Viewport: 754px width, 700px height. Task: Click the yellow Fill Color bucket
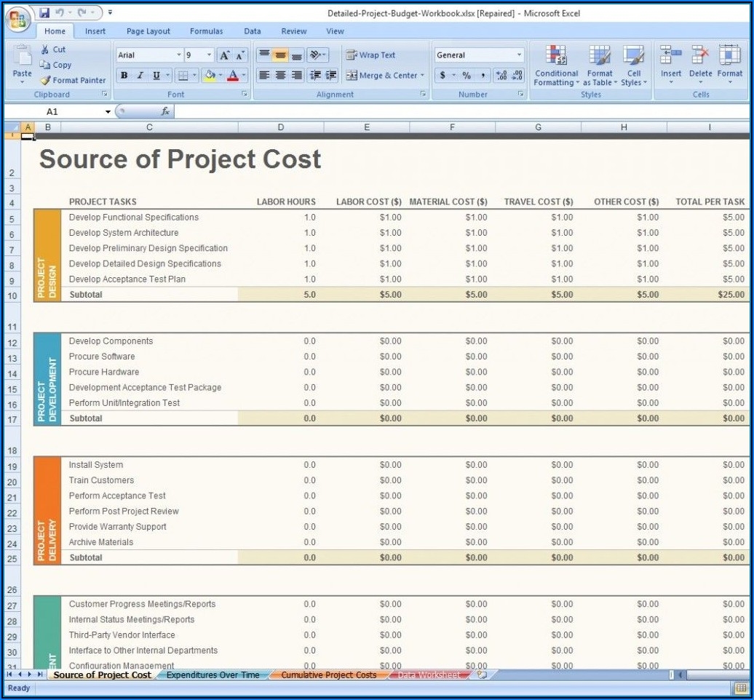click(210, 76)
